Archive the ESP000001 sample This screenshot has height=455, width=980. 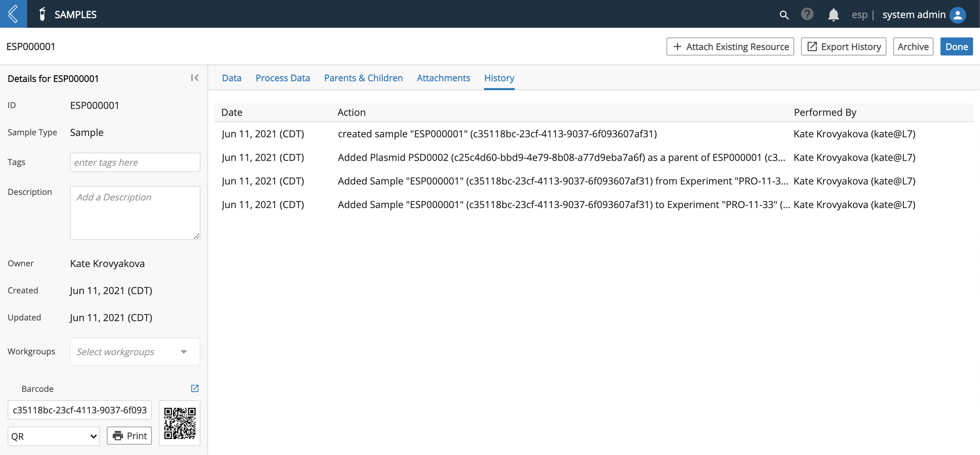(913, 46)
